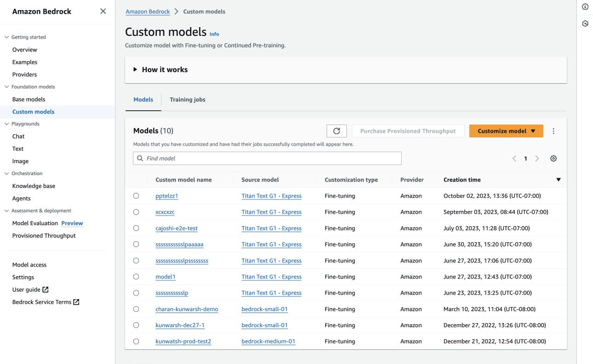The height and width of the screenshot is (364, 593).
Task: Click the Amazon Bedrock breadcrumb link
Action: [148, 11]
